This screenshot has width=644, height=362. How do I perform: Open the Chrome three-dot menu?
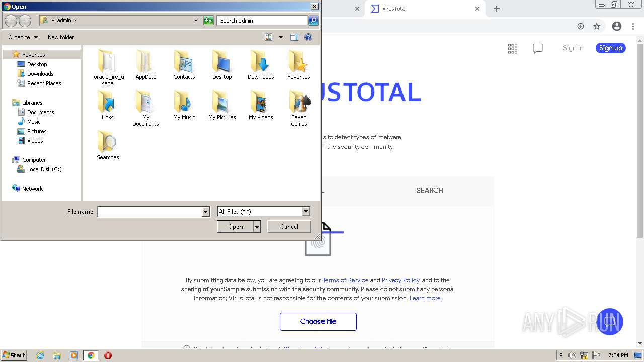(633, 26)
